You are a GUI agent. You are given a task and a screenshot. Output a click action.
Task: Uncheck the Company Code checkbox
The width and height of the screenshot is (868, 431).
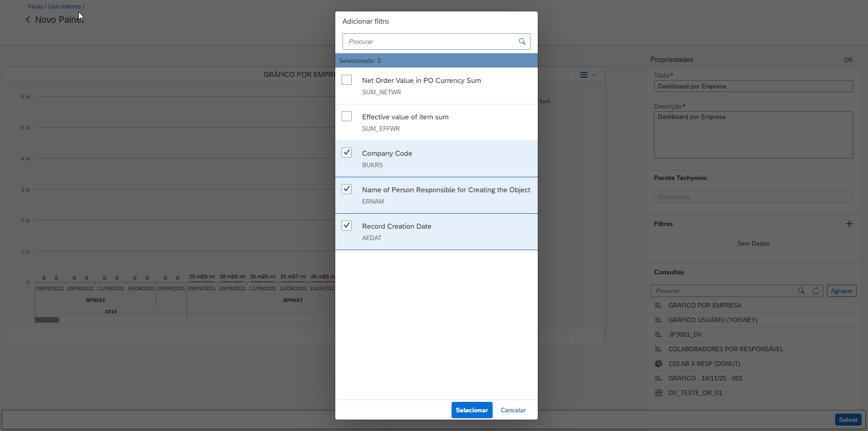point(347,153)
